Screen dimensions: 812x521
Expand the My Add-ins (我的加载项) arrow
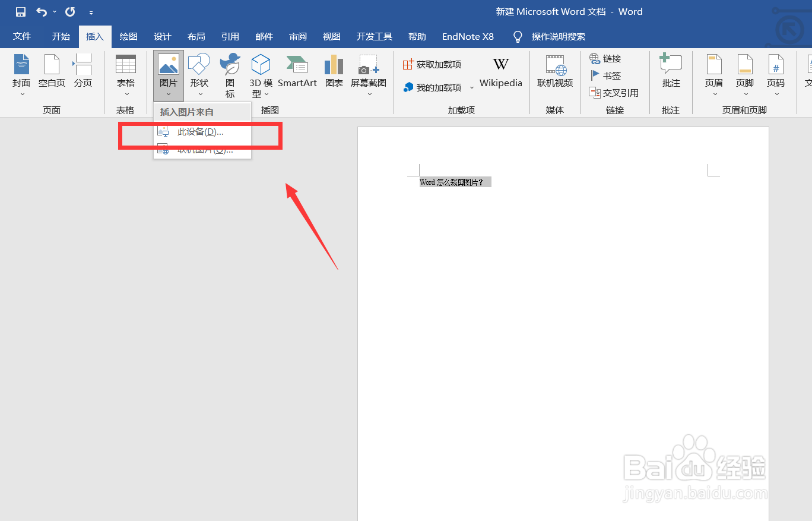point(472,87)
